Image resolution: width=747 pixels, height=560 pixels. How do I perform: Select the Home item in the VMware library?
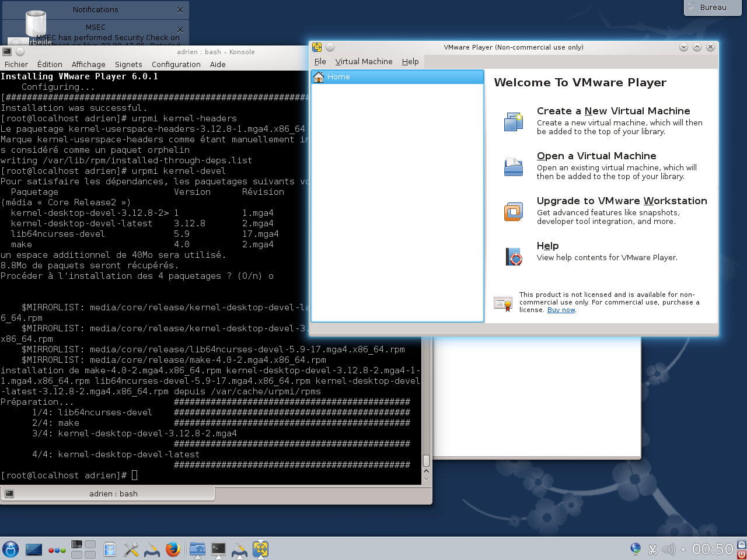pyautogui.click(x=397, y=77)
